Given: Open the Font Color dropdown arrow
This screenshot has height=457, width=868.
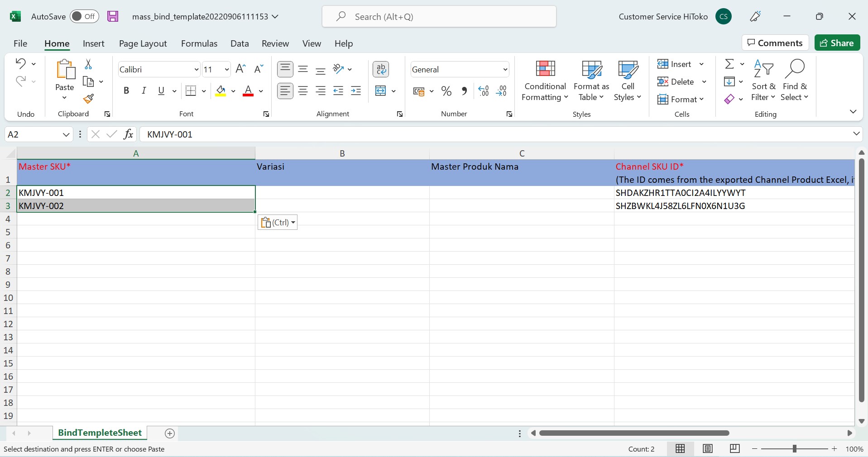Looking at the screenshot, I should point(261,91).
